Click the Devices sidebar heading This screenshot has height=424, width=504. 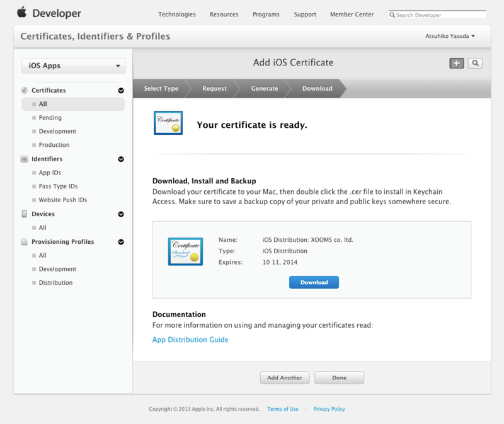43,214
